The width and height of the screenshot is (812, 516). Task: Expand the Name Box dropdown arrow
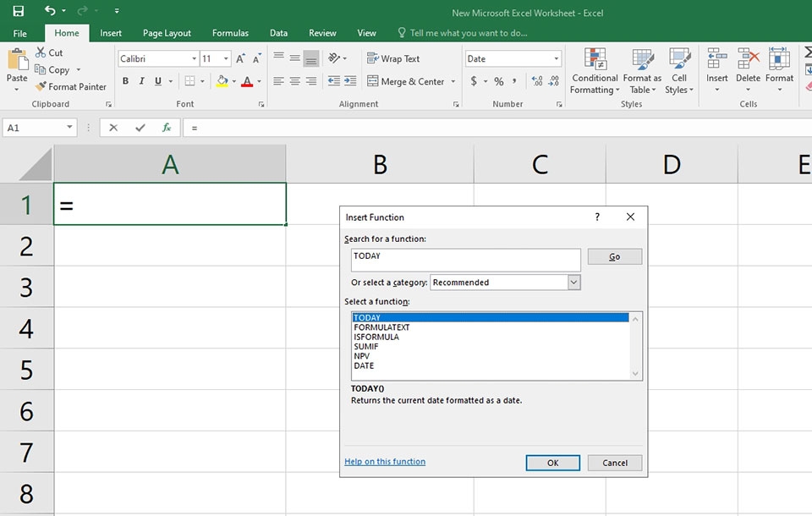69,128
